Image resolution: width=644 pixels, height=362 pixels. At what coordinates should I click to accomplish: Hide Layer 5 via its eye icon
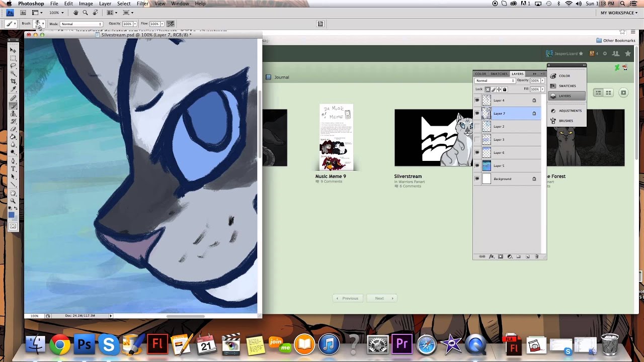(477, 165)
